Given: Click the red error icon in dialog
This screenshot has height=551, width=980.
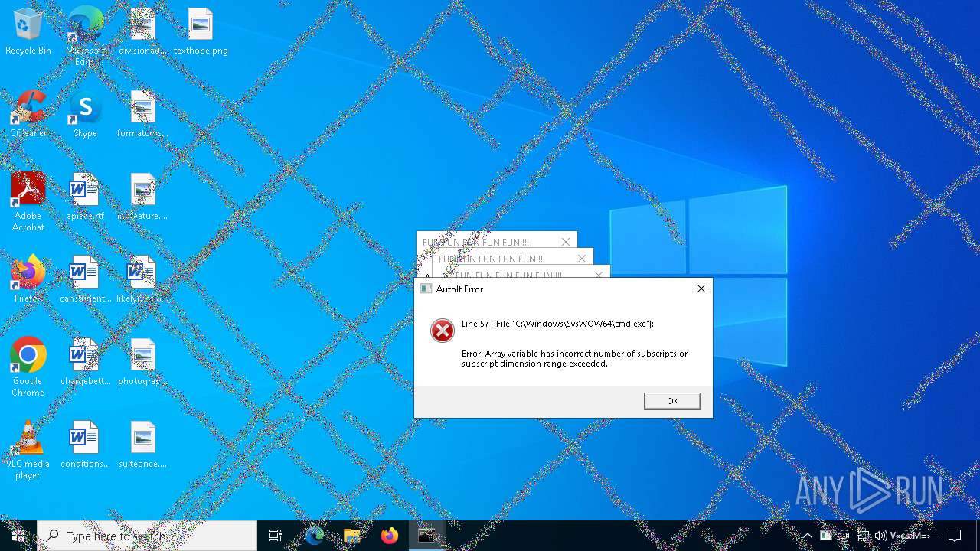Looking at the screenshot, I should click(443, 330).
